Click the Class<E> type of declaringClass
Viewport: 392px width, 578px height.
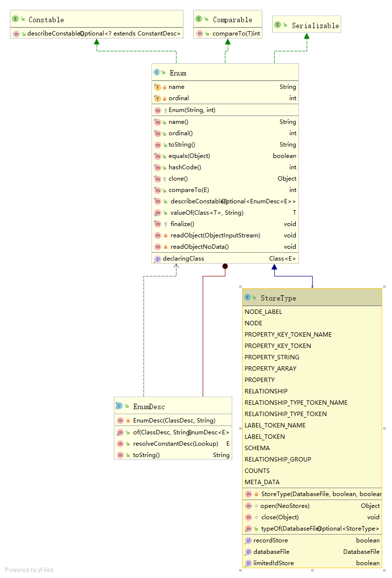(283, 259)
